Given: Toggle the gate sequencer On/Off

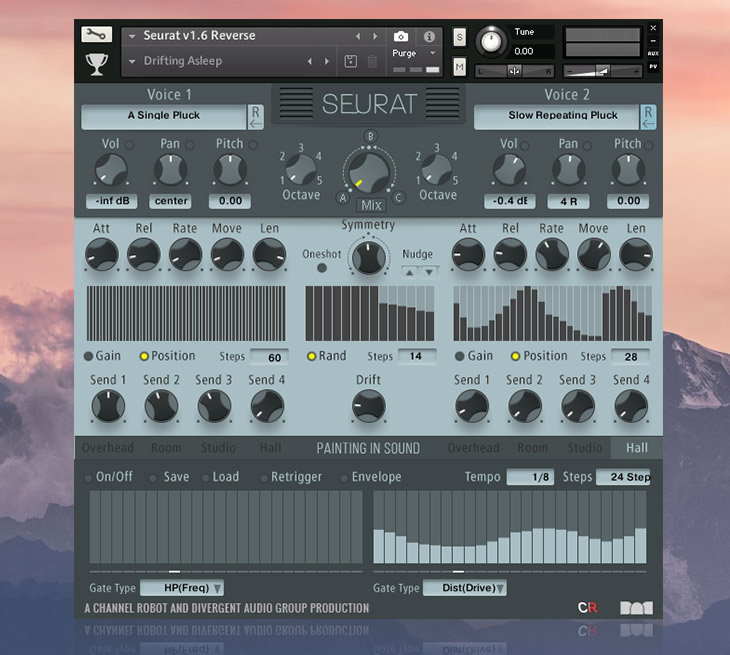Looking at the screenshot, I should click(x=88, y=478).
